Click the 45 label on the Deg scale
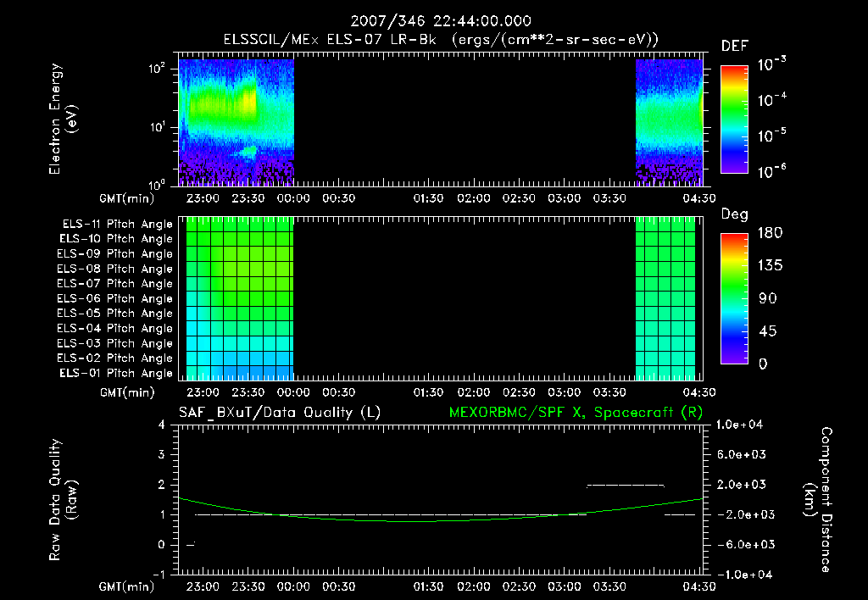This screenshot has width=868, height=600. pos(766,331)
